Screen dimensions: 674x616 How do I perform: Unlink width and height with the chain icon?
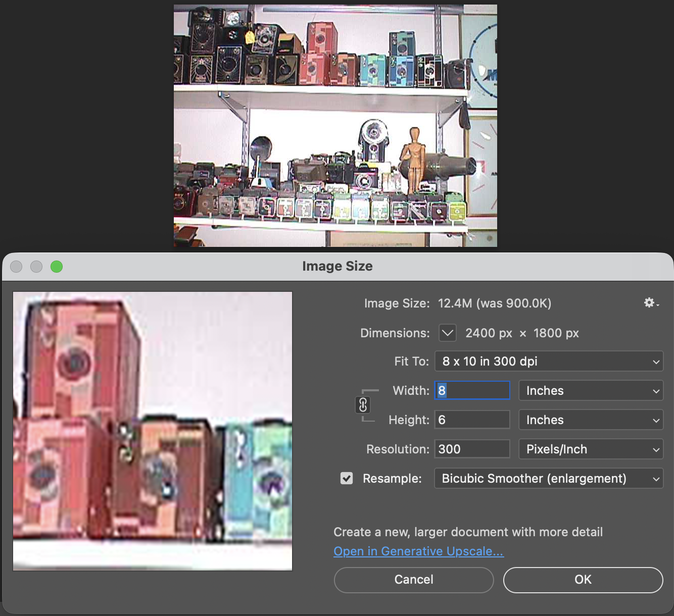click(364, 405)
